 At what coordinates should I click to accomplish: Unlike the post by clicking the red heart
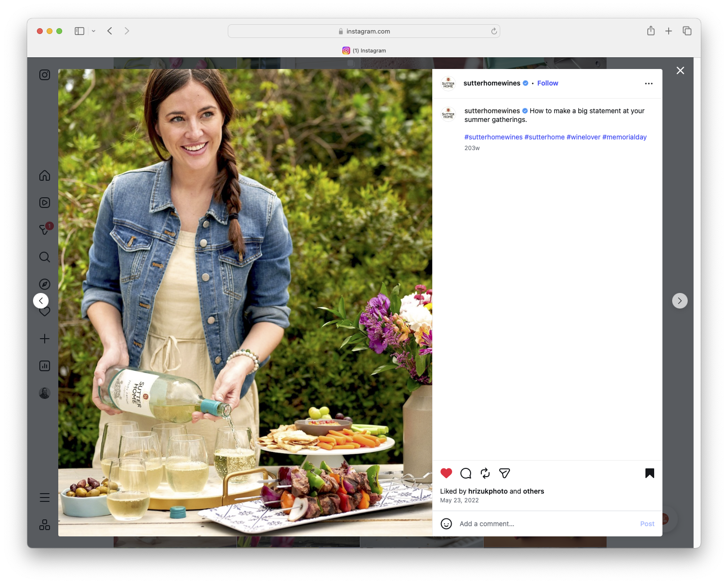coord(446,473)
